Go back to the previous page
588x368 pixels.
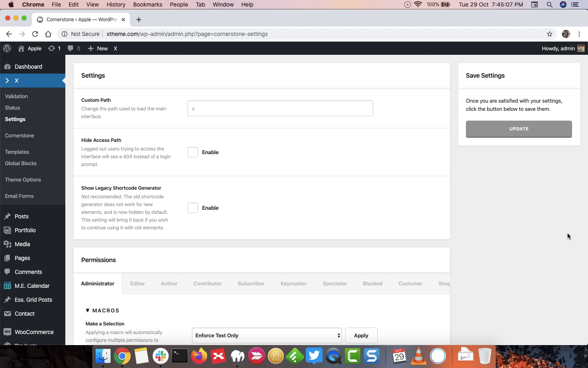click(x=9, y=34)
